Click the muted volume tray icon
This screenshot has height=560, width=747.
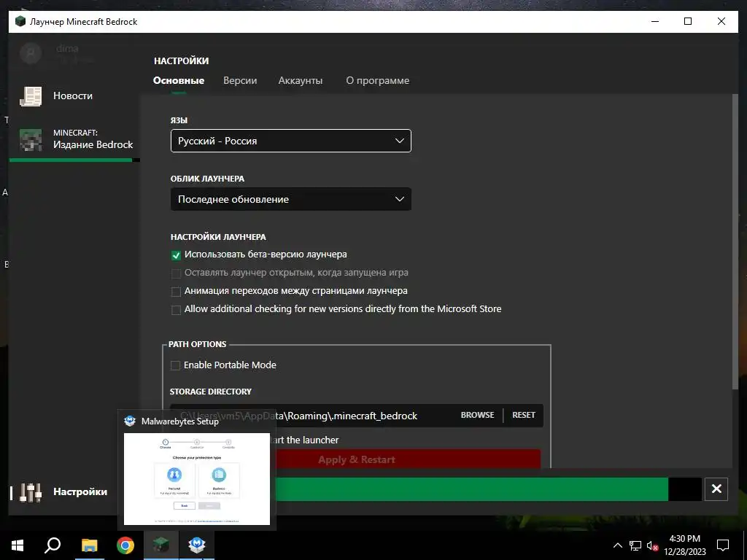tap(652, 545)
